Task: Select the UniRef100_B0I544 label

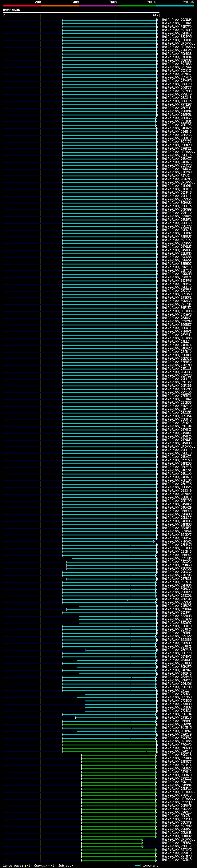Action: click(177, 67)
